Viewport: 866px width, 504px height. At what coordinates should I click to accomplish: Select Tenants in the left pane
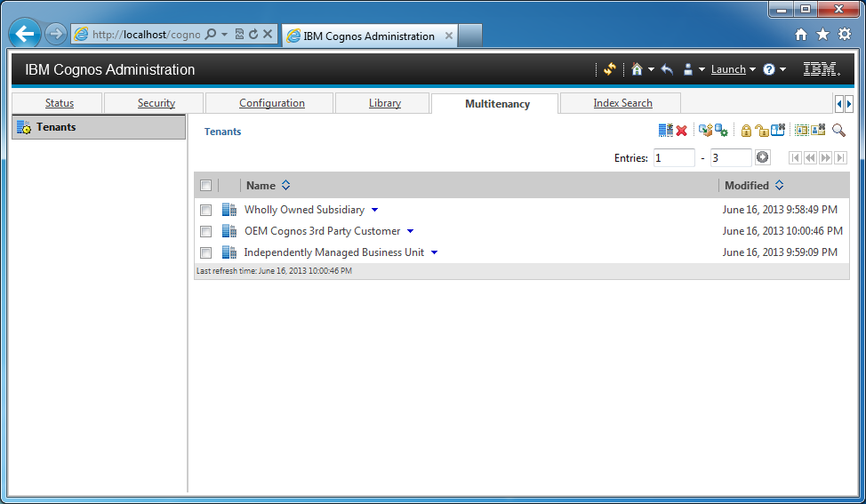coord(99,127)
